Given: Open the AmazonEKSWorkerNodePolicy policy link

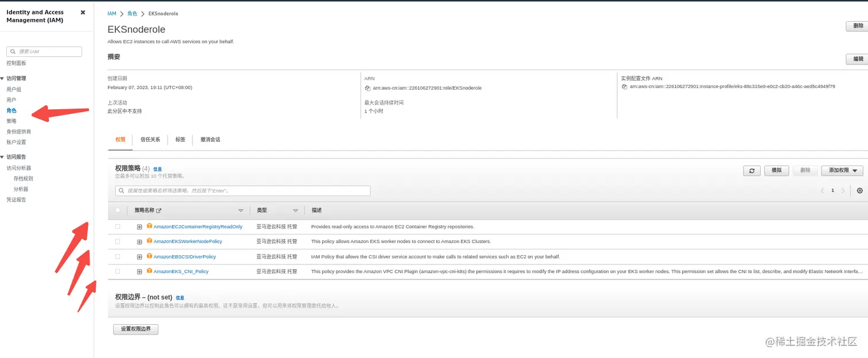Looking at the screenshot, I should point(188,241).
